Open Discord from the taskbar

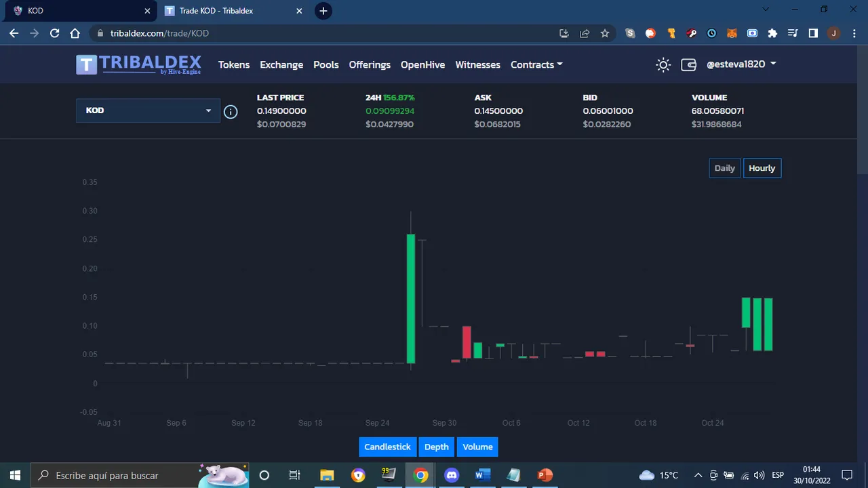click(x=452, y=475)
